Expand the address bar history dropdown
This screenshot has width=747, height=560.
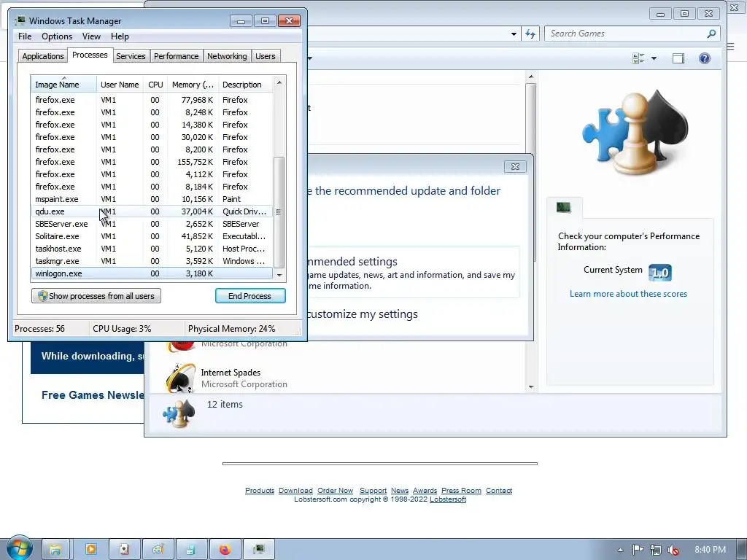(514, 34)
